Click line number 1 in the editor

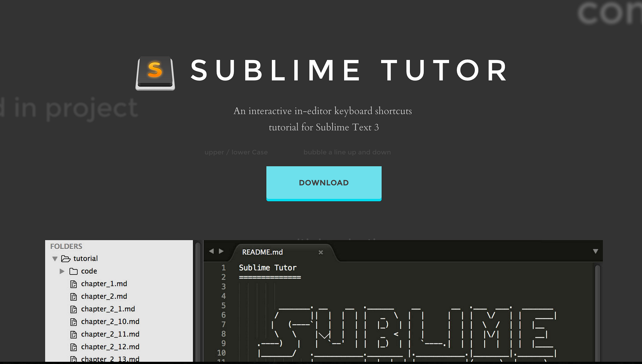224,267
